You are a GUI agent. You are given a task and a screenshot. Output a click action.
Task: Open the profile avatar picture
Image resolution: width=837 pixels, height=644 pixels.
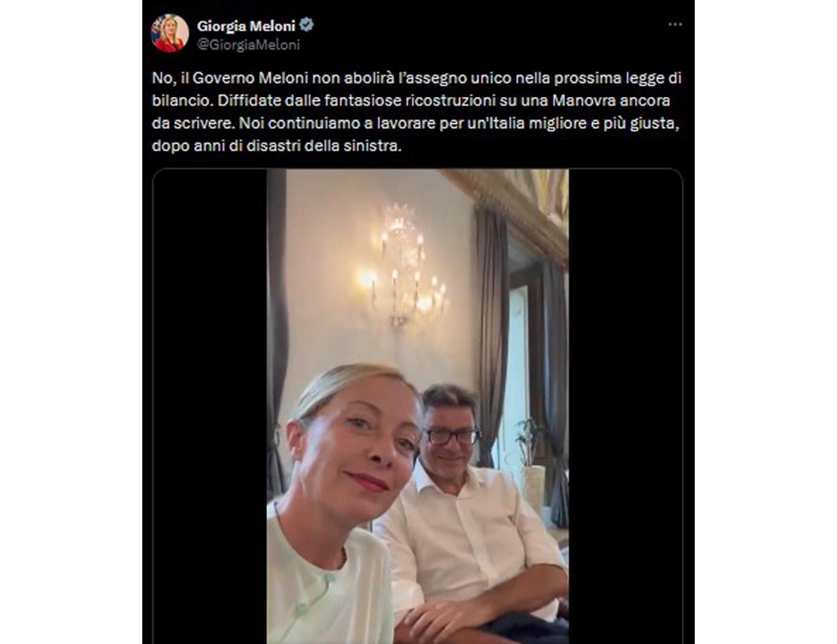pyautogui.click(x=170, y=33)
